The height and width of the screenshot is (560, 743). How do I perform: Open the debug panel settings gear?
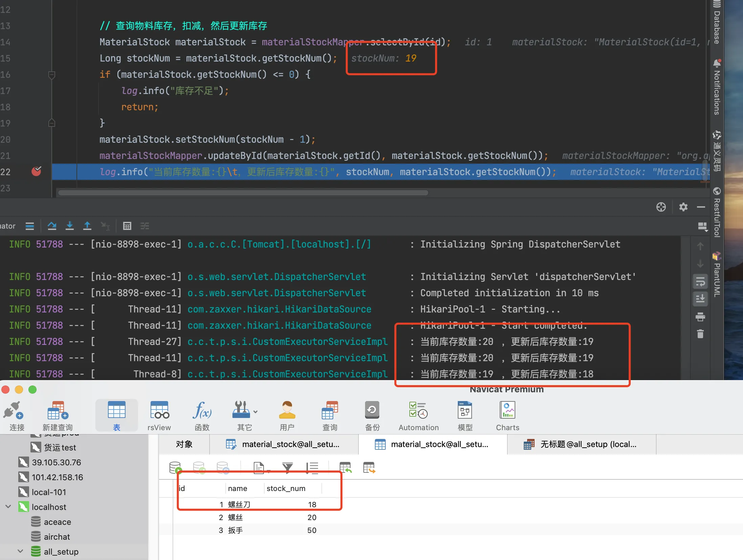683,207
